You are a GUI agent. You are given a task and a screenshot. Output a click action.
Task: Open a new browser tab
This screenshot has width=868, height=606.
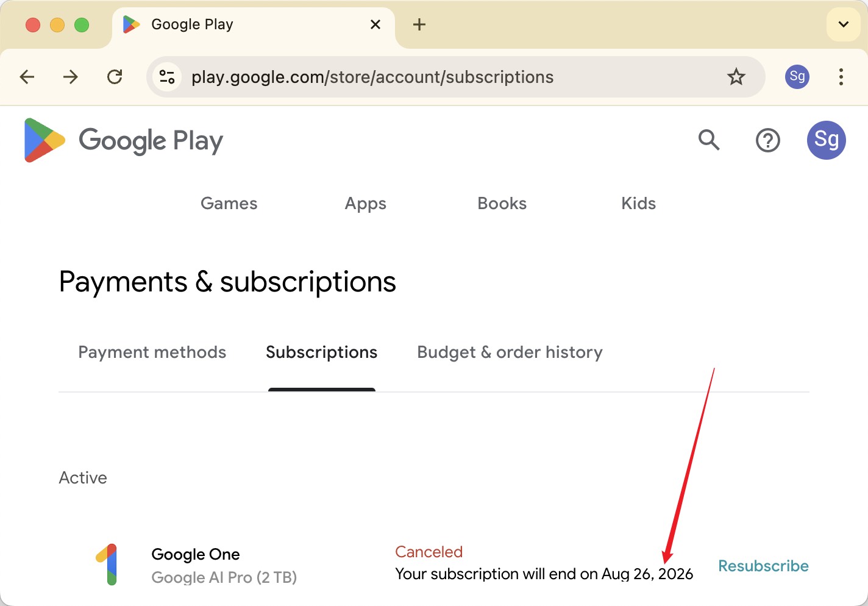(419, 24)
